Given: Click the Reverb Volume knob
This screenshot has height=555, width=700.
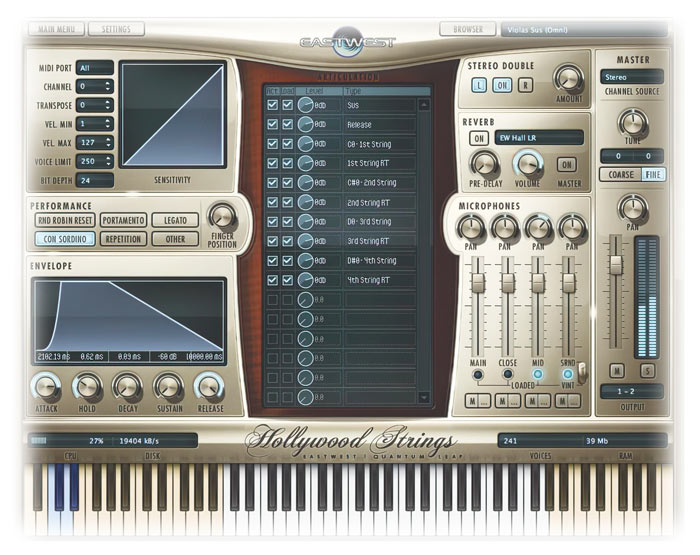Looking at the screenshot, I should click(x=528, y=164).
